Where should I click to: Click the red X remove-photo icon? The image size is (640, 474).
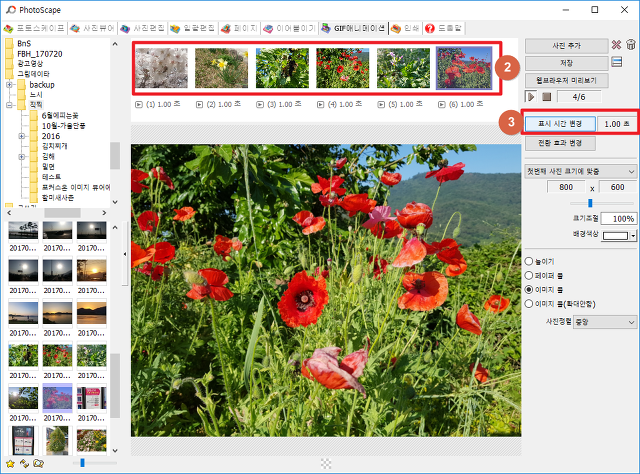pyautogui.click(x=616, y=45)
